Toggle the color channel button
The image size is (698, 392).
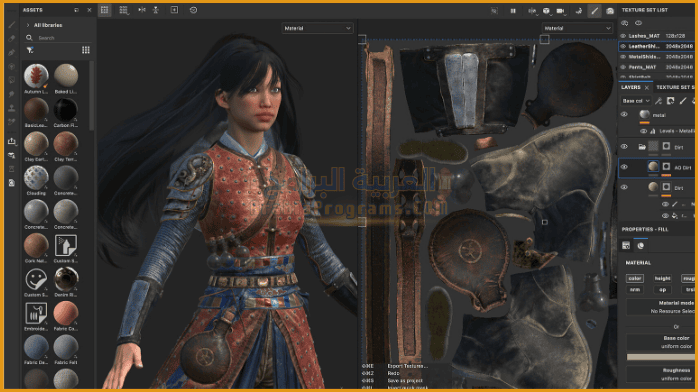635,278
